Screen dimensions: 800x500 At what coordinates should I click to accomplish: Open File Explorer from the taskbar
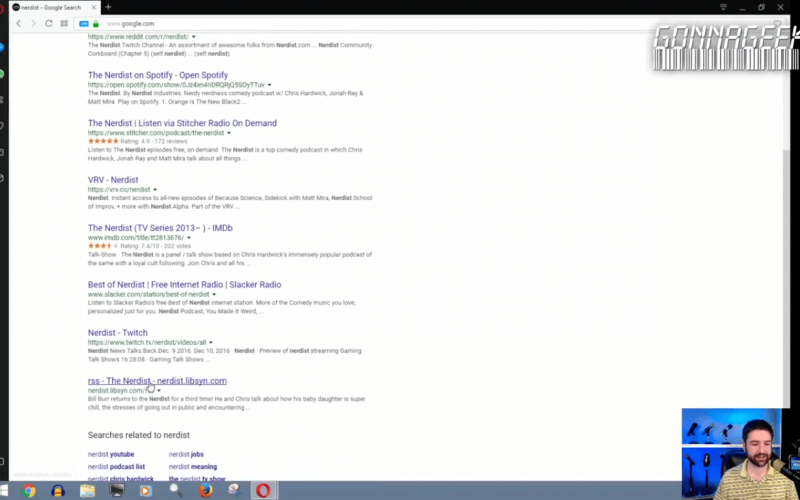87,491
